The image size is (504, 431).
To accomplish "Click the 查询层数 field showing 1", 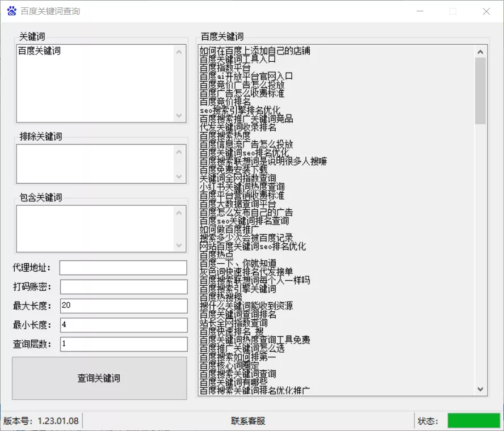I will coord(124,344).
